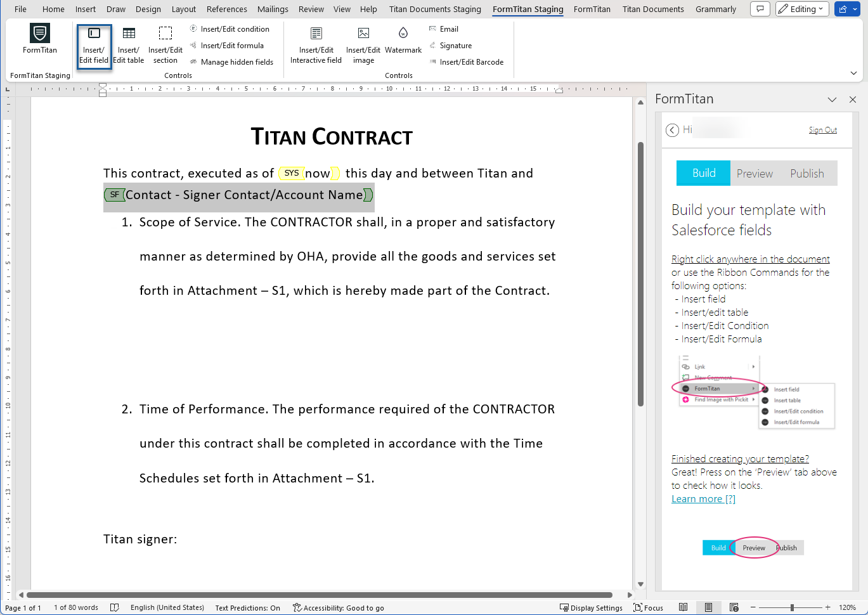Screen dimensions: 868x615
Task: Click the Insert/Edit section ribbon button
Action: pyautogui.click(x=165, y=46)
